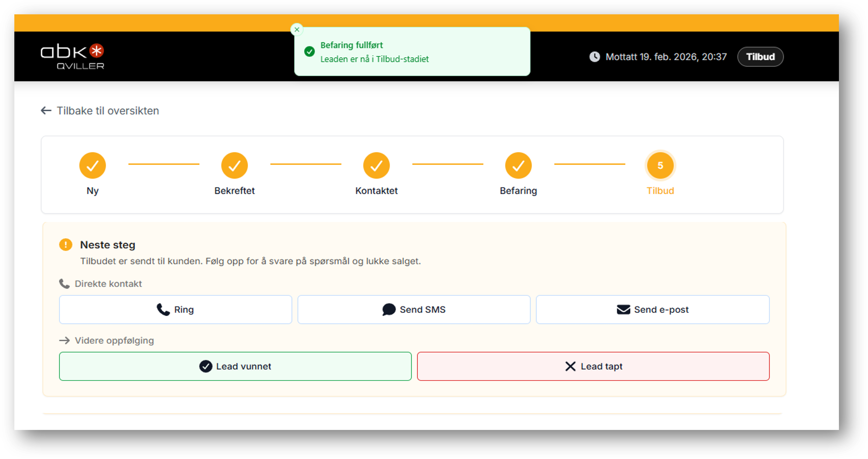
Task: Select the Ny step checkmark circle
Action: click(x=92, y=165)
